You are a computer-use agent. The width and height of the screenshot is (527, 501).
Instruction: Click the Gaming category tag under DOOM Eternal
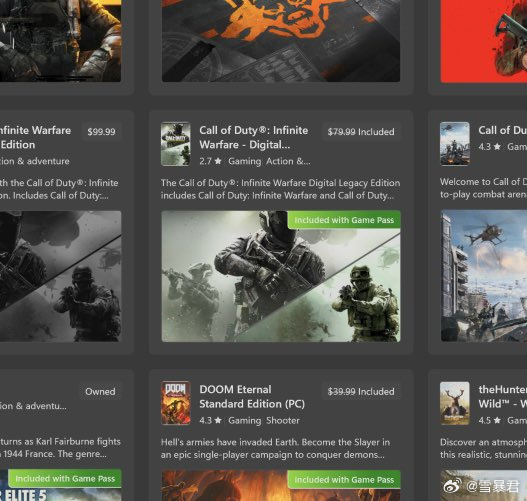click(x=245, y=420)
